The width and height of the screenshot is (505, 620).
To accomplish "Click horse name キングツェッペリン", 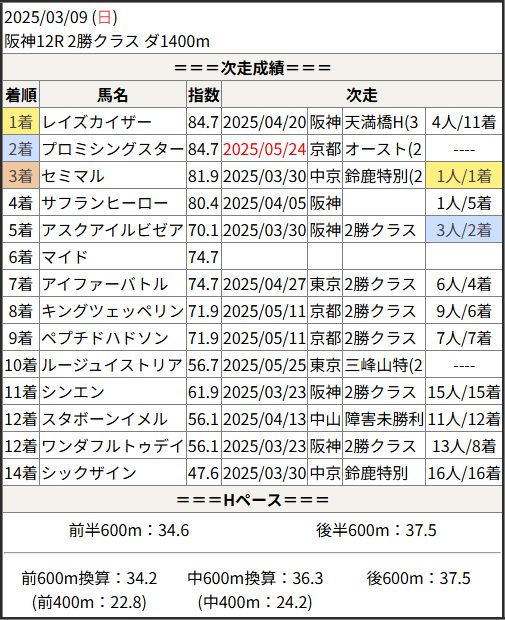I will tap(113, 311).
